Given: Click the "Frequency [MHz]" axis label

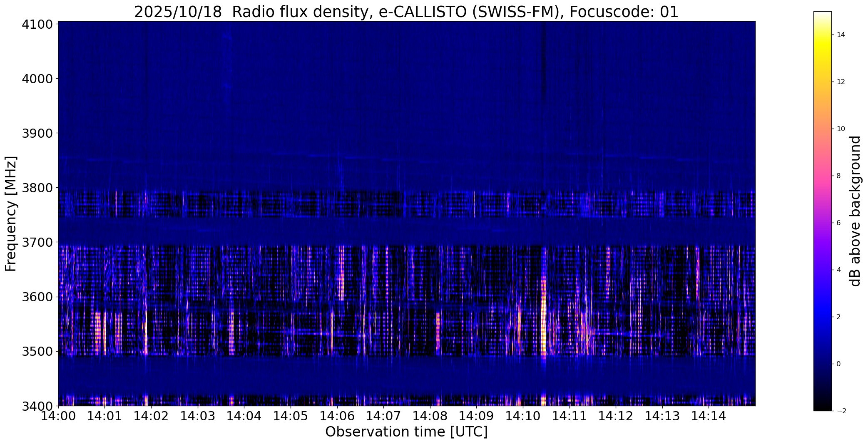Looking at the screenshot, I should point(11,214).
